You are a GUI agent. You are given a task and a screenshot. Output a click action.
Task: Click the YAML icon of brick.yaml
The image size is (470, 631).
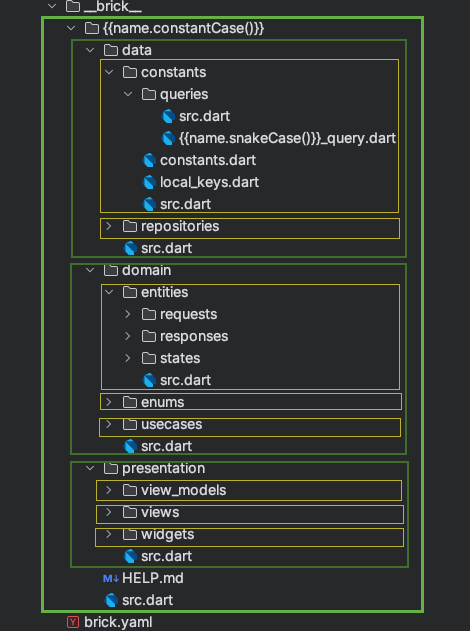point(73,622)
